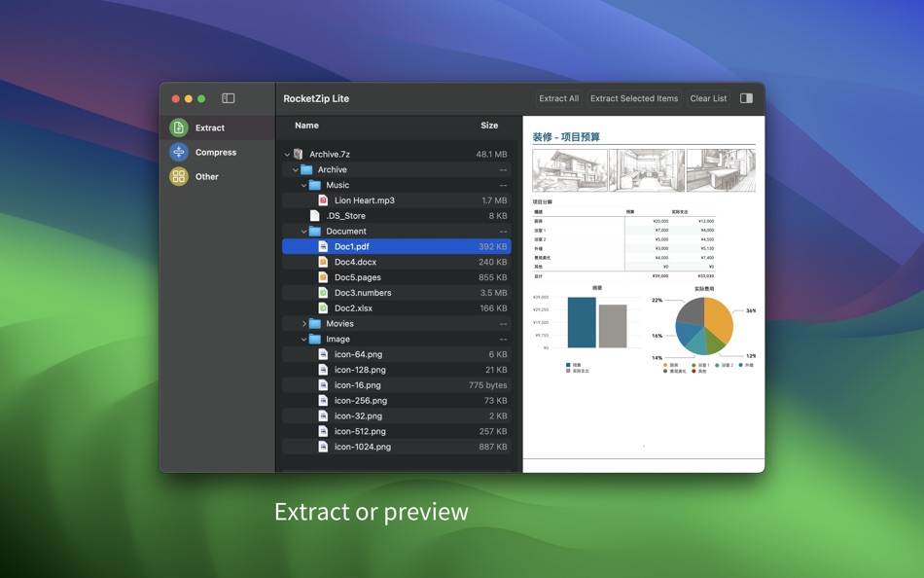Click the Archive folder icon
924x578 pixels.
[306, 170]
